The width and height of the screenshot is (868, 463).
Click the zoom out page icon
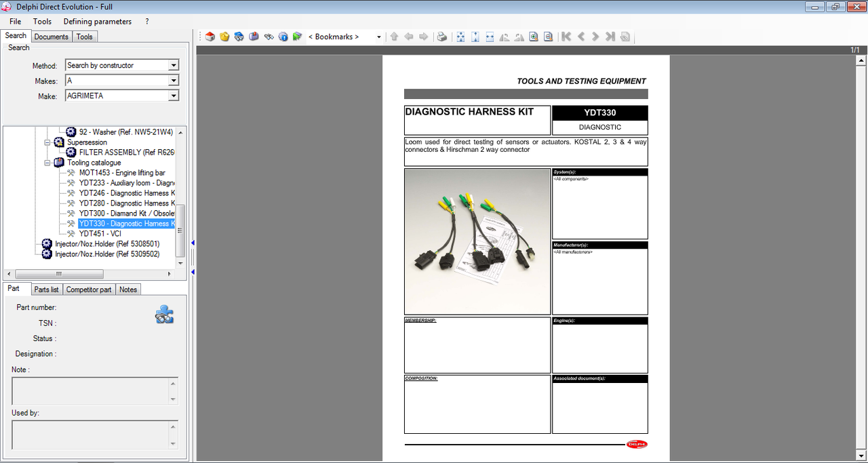[548, 37]
